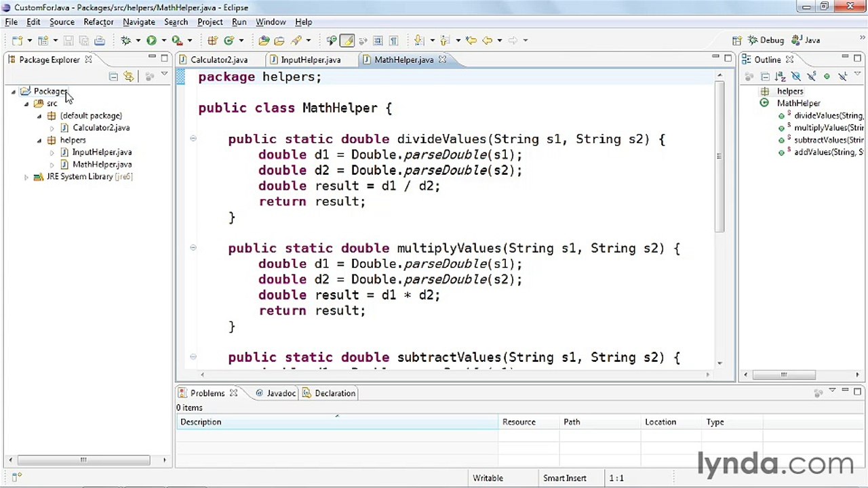Click the Back navigation arrow in toolbar
Image resolution: width=868 pixels, height=488 pixels.
[x=487, y=41]
